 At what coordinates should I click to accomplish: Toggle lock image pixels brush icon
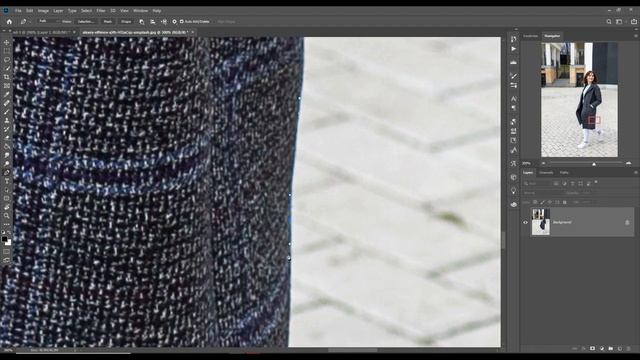(x=542, y=202)
